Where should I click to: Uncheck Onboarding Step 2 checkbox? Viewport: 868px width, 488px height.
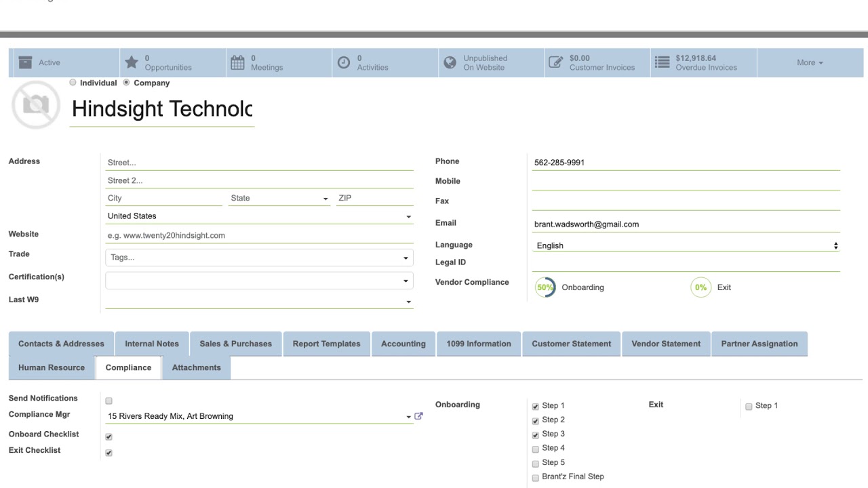[x=536, y=421]
